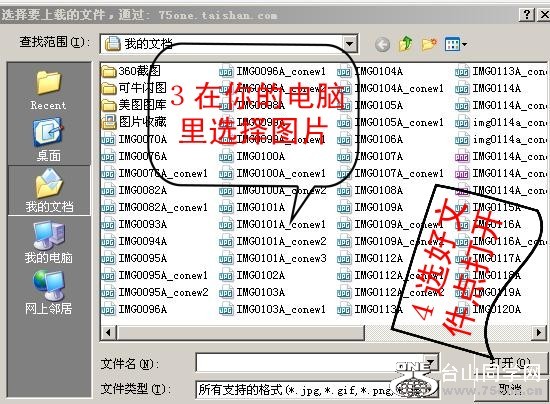Select file IMG0107A
The width and height of the screenshot is (550, 404).
[370, 156]
